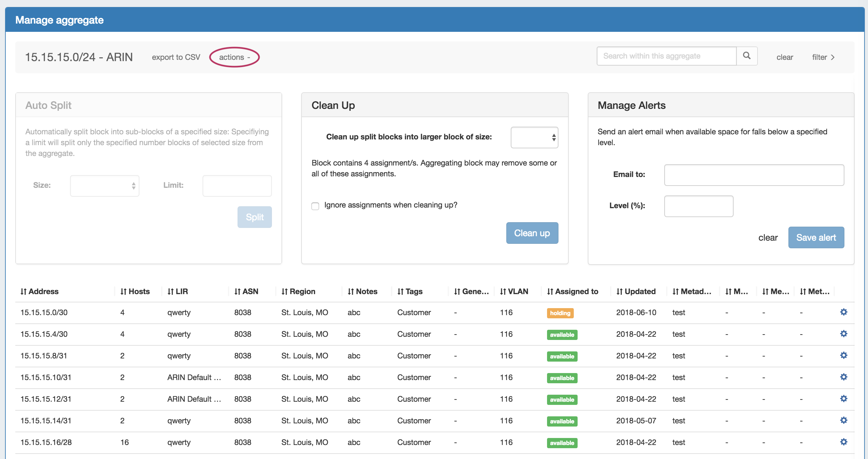Click the Save alert button

(x=816, y=237)
